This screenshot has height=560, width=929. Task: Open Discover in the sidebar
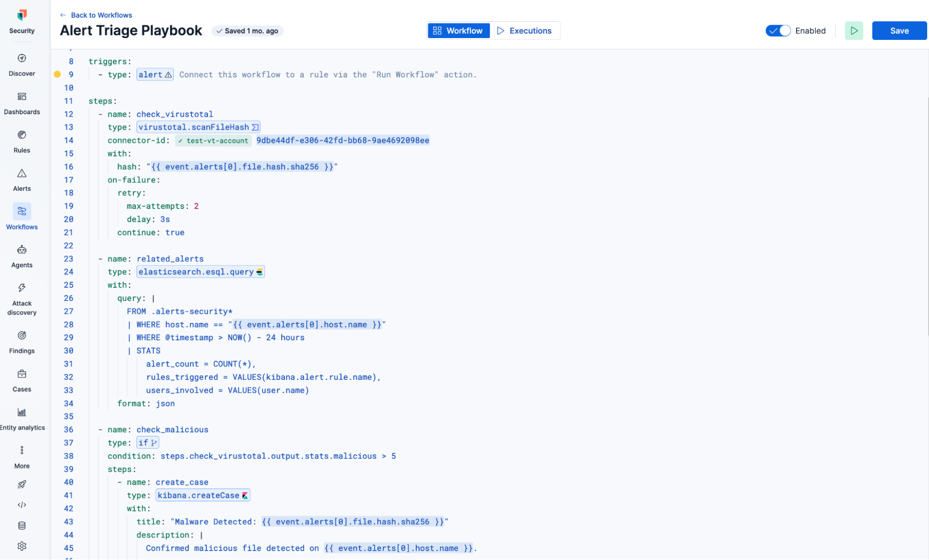click(x=22, y=65)
